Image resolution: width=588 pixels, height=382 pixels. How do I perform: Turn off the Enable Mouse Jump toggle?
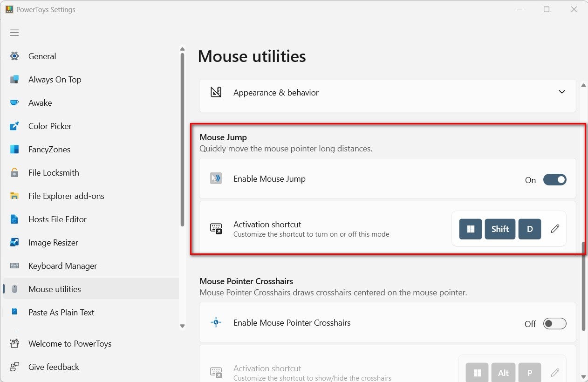[555, 179]
